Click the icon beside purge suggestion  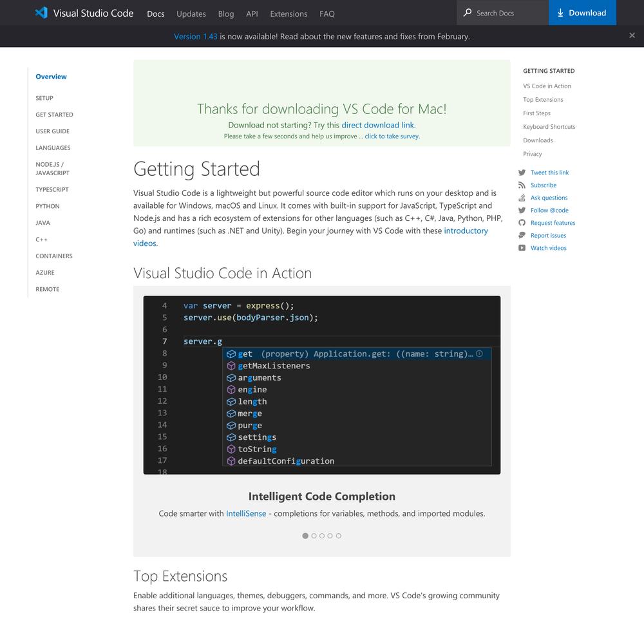tap(231, 426)
